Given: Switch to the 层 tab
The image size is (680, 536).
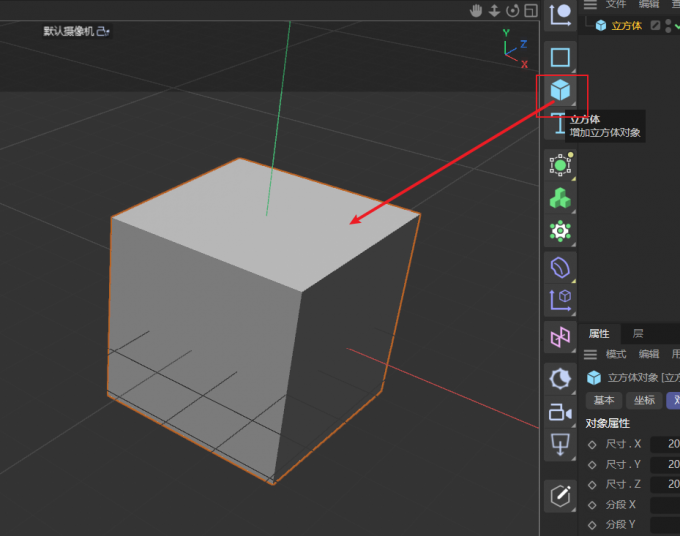Looking at the screenshot, I should (x=638, y=333).
